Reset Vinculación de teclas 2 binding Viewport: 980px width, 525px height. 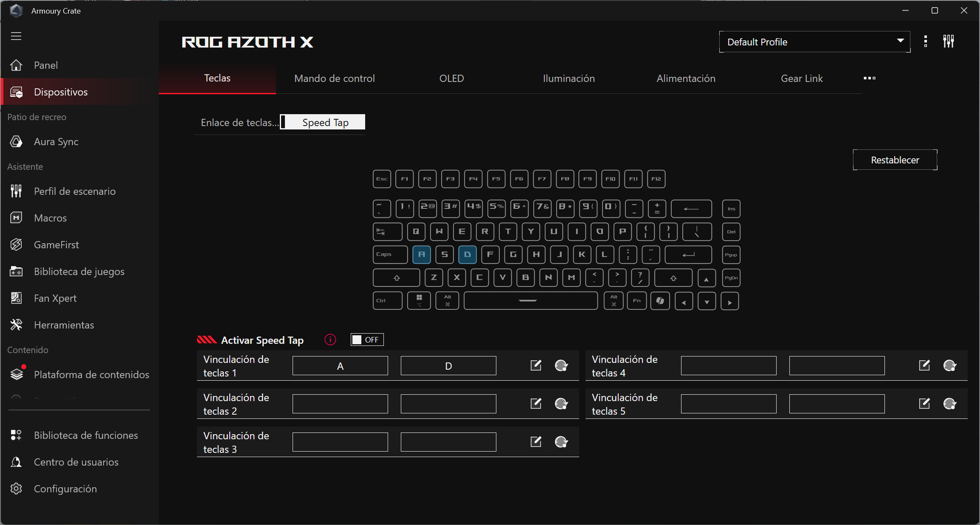(x=561, y=404)
